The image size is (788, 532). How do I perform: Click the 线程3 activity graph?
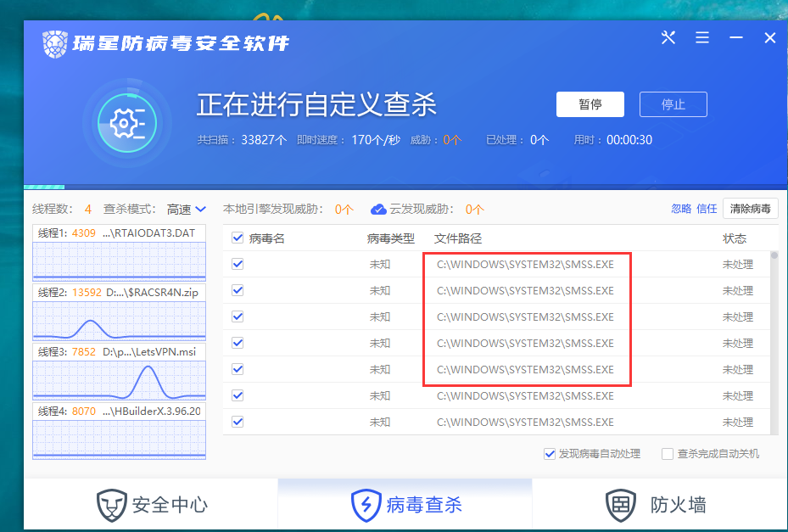pos(119,380)
